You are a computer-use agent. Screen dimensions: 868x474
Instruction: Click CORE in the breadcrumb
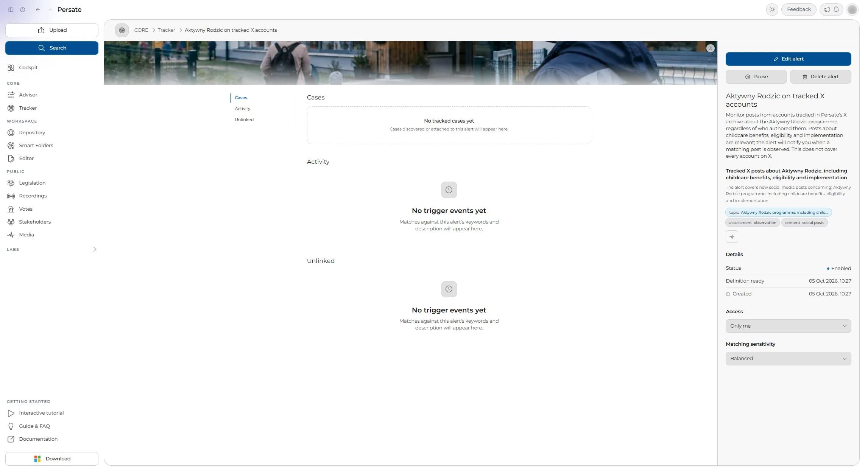pyautogui.click(x=141, y=30)
